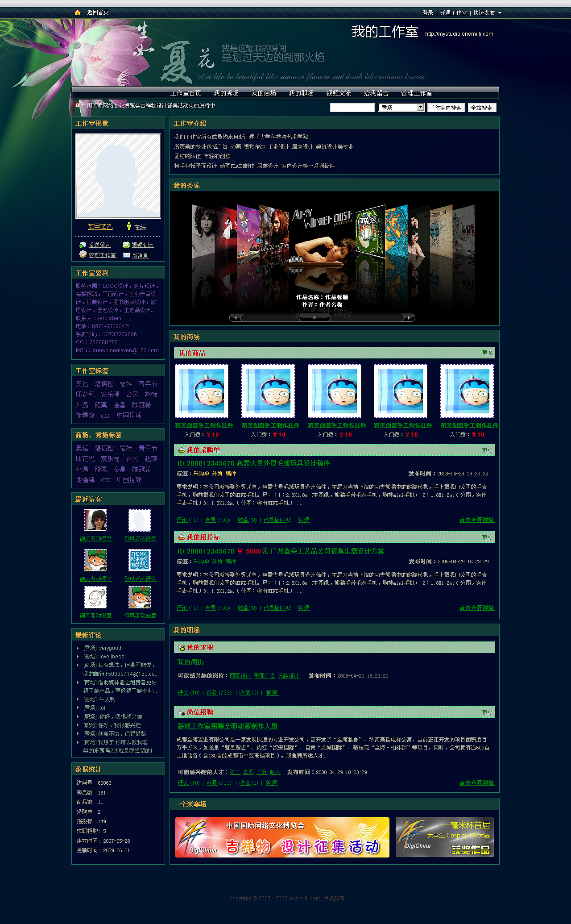Click the 大学生 Cosplay DV大赛 banner
Screen dimensions: 571x924
point(445,837)
